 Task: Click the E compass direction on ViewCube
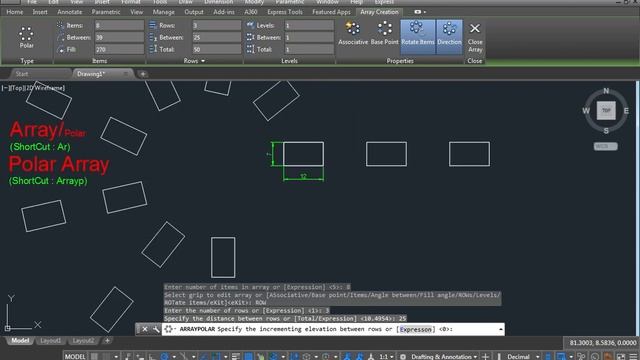tap(626, 111)
